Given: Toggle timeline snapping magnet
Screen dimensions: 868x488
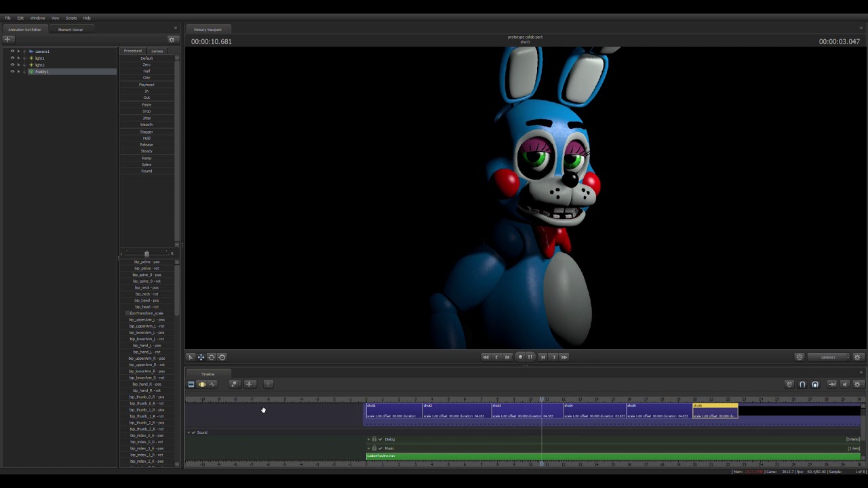Looking at the screenshot, I should tap(802, 384).
